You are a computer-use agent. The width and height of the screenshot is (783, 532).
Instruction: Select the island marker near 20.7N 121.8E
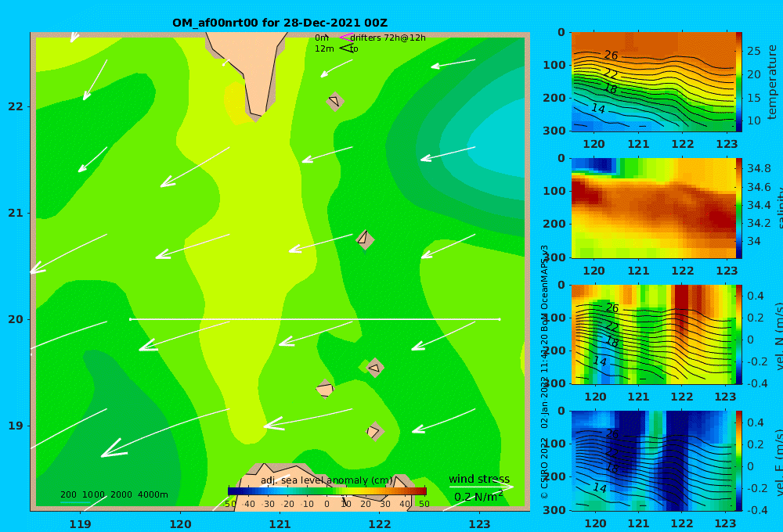365,239
